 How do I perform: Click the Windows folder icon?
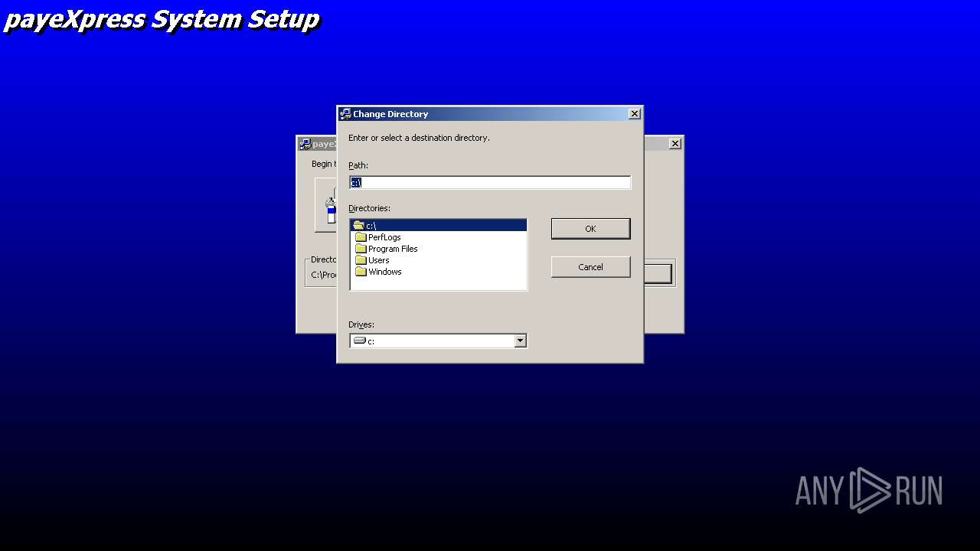(x=361, y=272)
